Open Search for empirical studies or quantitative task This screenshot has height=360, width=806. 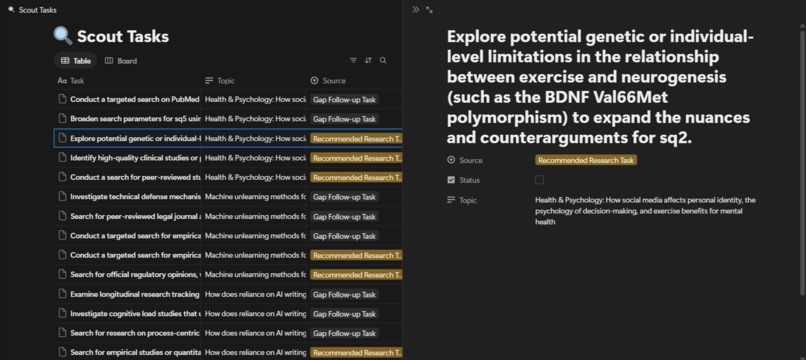point(135,353)
